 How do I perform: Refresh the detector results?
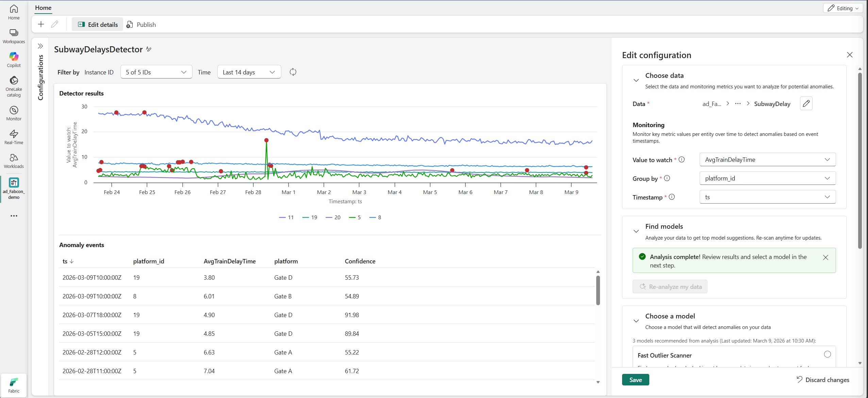pos(293,72)
